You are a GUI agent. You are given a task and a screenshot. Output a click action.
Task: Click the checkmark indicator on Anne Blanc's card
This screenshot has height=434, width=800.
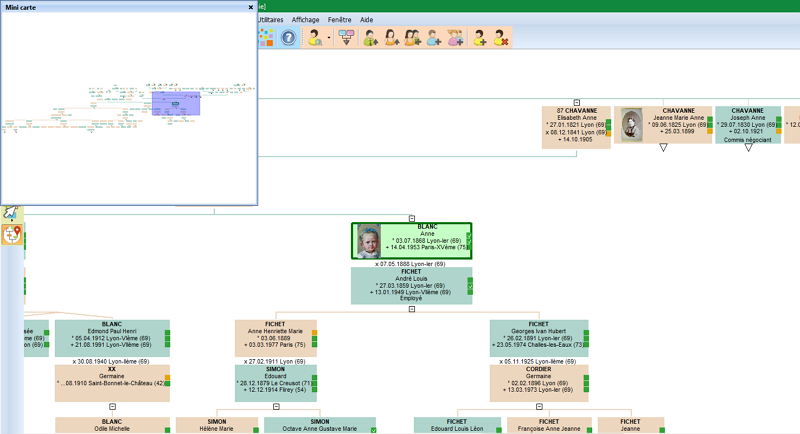[x=469, y=236]
